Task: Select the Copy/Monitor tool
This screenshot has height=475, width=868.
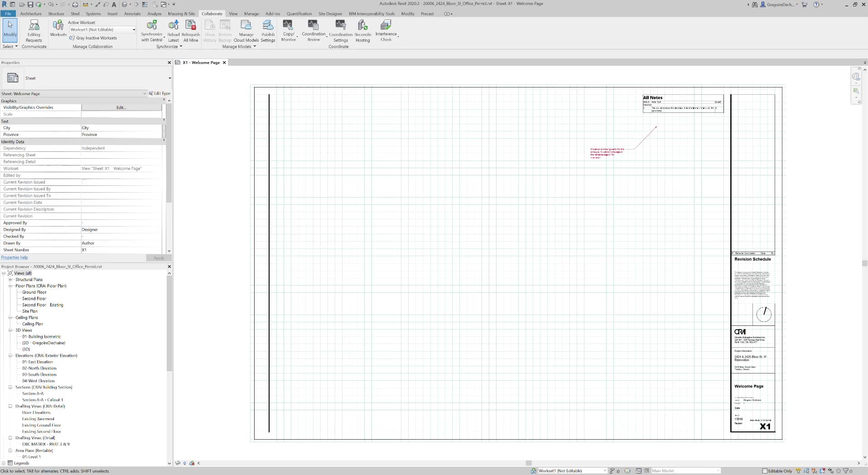Action: [x=289, y=30]
